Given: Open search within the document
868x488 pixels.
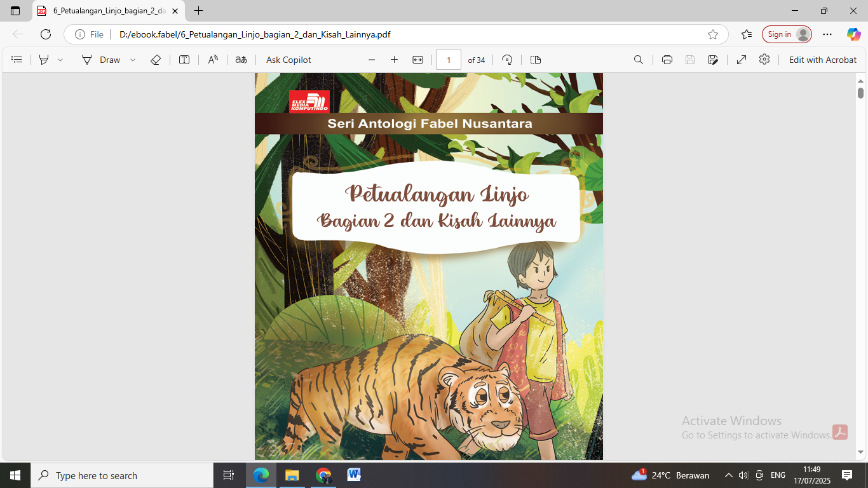Looking at the screenshot, I should tap(638, 59).
